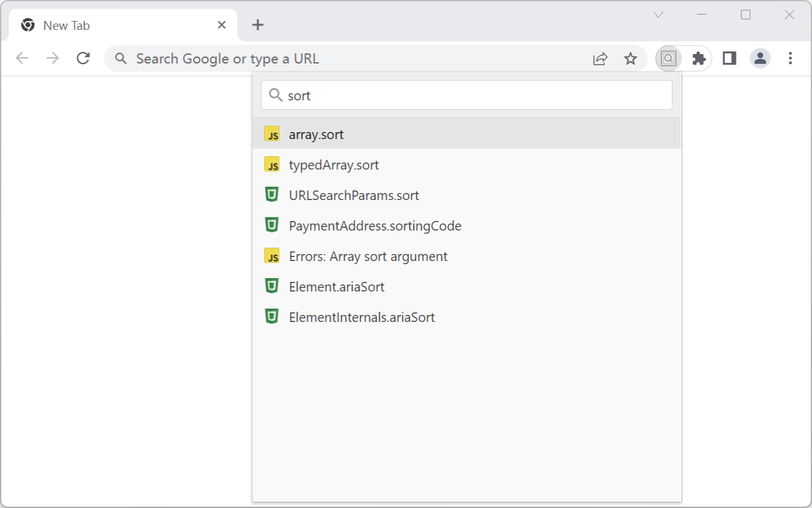The image size is (812, 508).
Task: Bookmark this page using the star icon
Action: point(631,58)
